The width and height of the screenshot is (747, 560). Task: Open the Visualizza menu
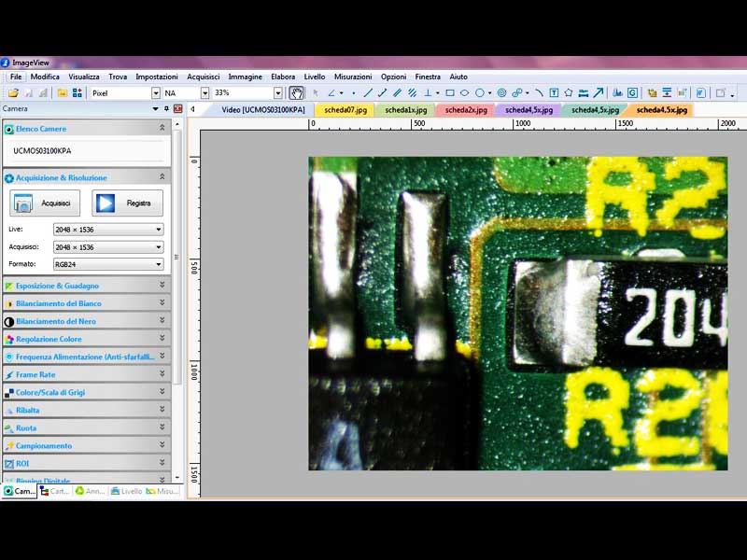[x=84, y=77]
